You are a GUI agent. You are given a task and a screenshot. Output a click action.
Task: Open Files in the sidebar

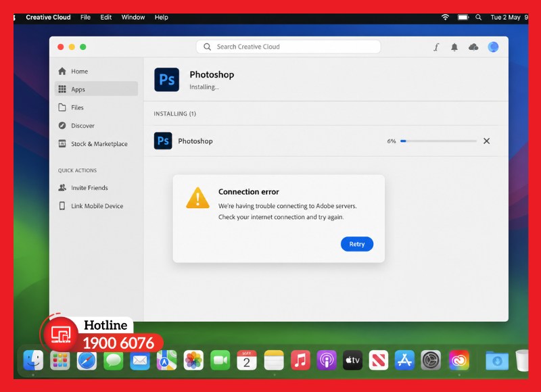point(96,107)
